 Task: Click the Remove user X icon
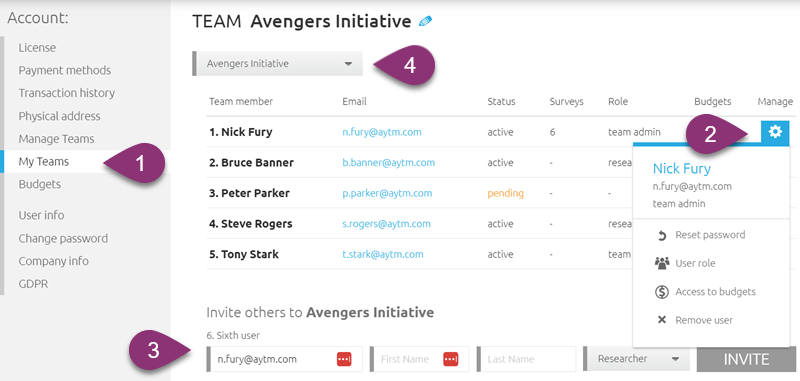pyautogui.click(x=662, y=320)
